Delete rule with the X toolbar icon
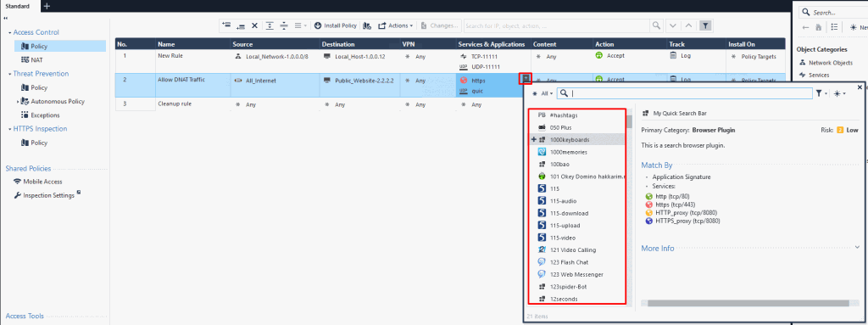 point(254,25)
